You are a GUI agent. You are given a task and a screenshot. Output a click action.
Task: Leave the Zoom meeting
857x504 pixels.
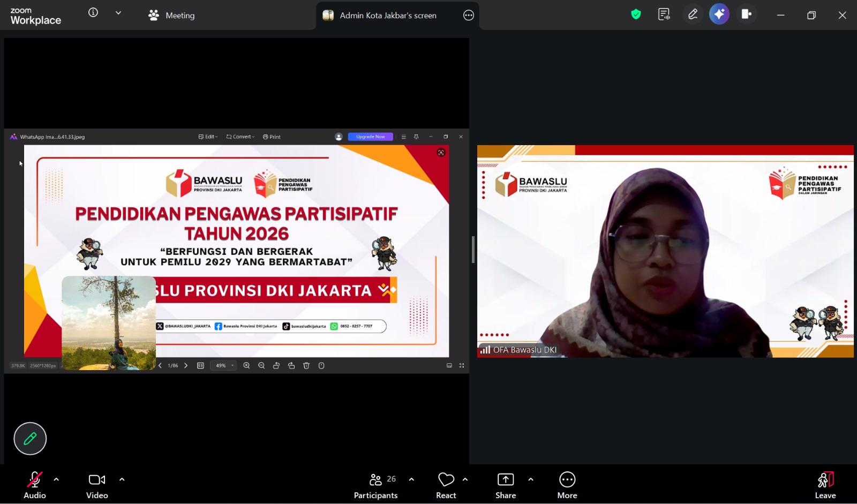825,485
